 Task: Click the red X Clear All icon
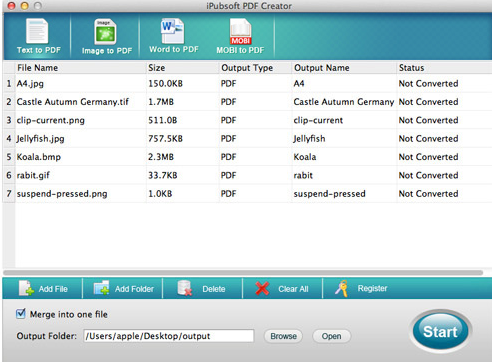pos(262,288)
